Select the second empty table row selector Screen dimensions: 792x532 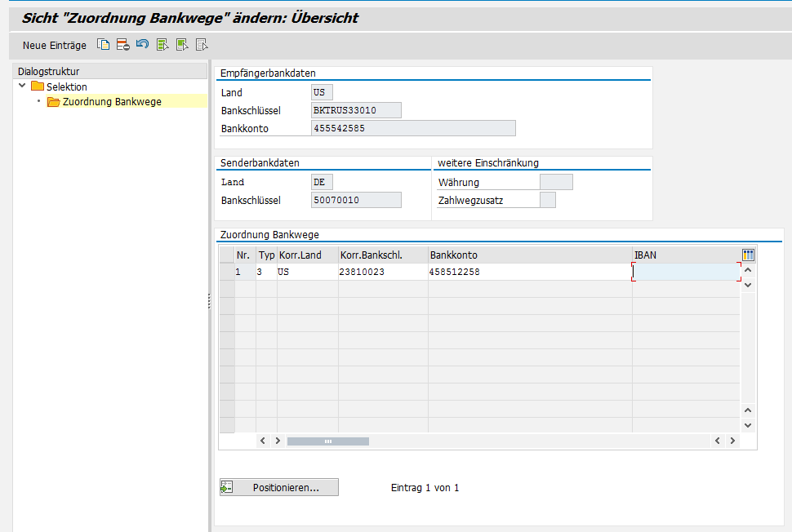click(226, 306)
